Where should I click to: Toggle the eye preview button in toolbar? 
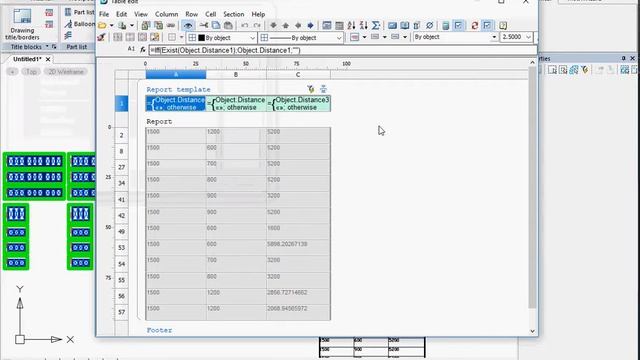point(188,26)
